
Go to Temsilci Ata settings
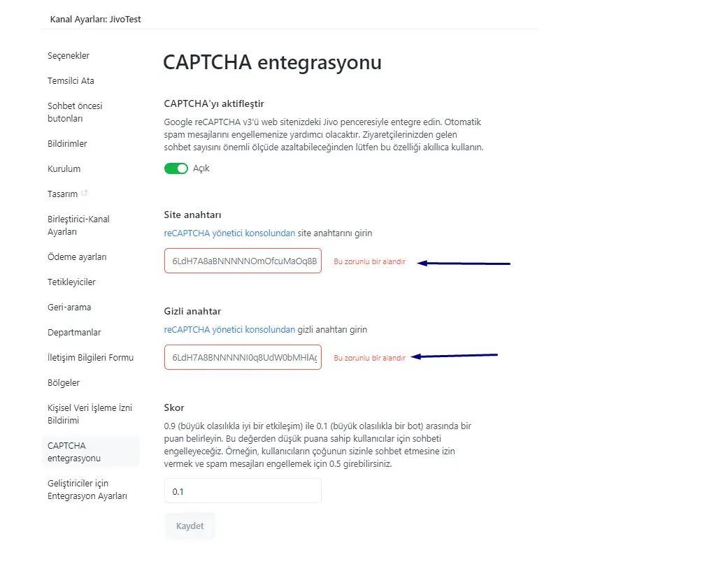coord(71,81)
